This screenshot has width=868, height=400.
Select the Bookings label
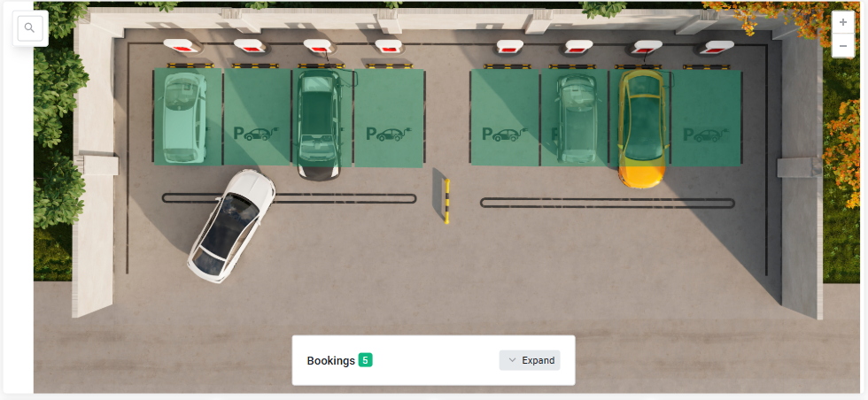331,361
